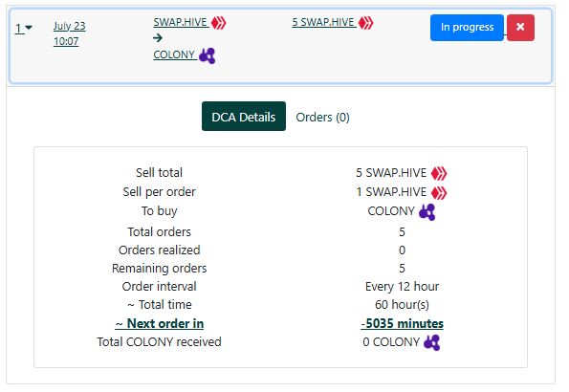Click the 5 SWAP.HIVE amount link
Screen dimensions: 569x392
point(323,22)
